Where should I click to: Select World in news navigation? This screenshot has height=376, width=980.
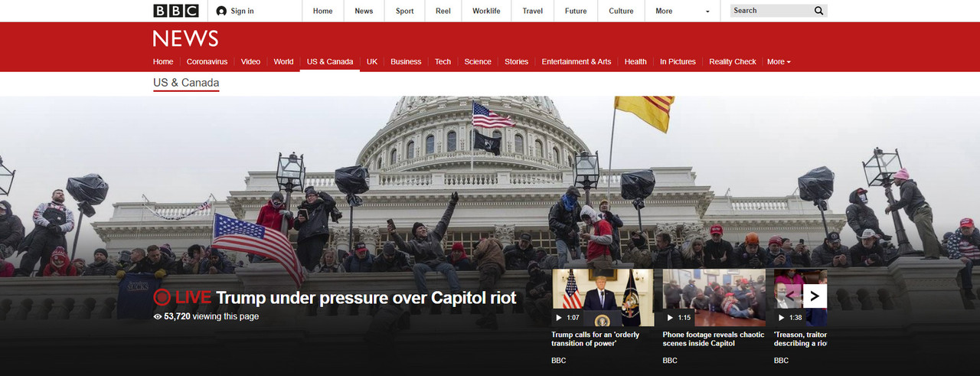click(283, 61)
